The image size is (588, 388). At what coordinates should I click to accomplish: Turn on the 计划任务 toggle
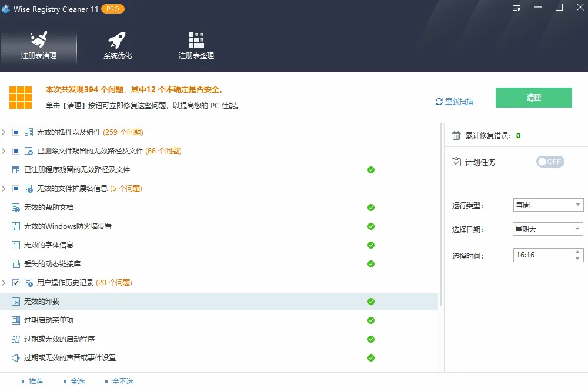550,162
